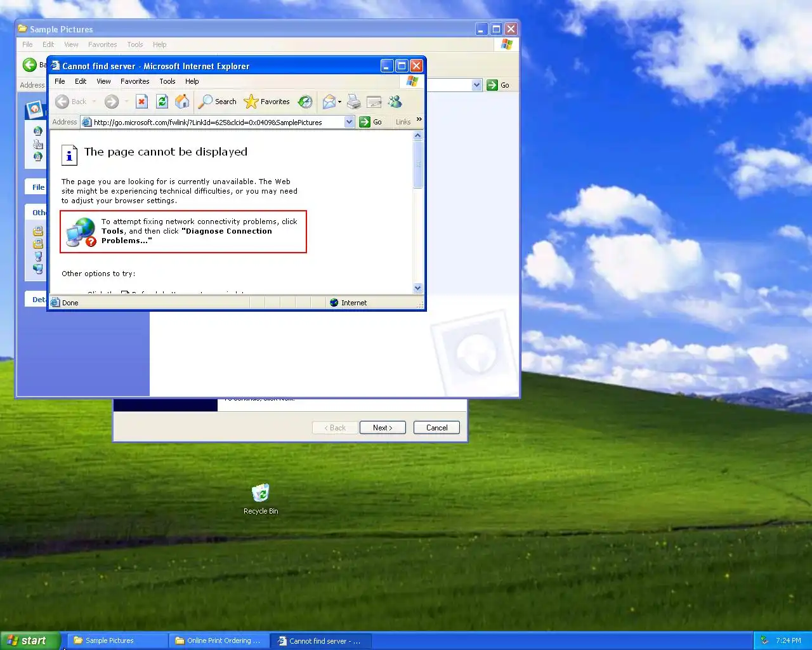Image resolution: width=812 pixels, height=650 pixels.
Task: Expand the Mail button dropdown arrow
Action: click(340, 102)
